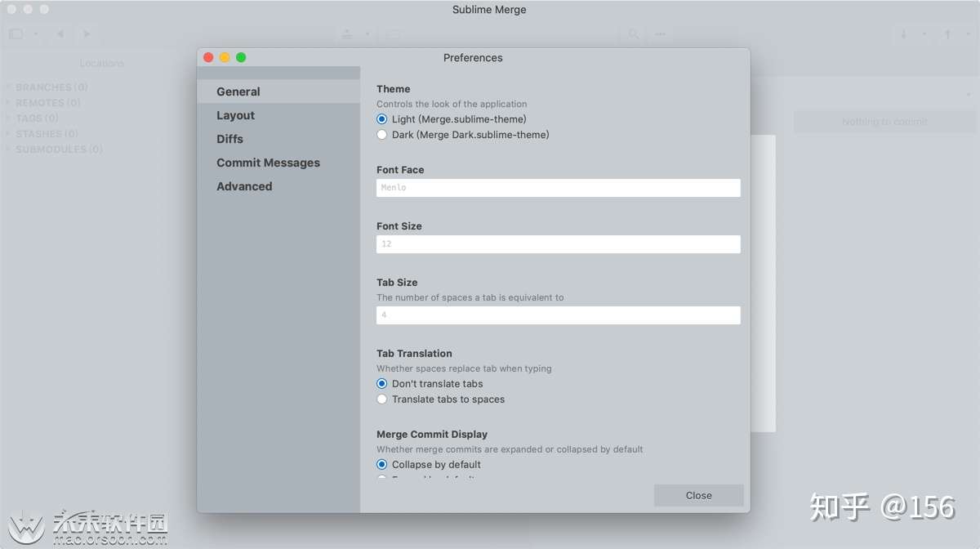Image resolution: width=980 pixels, height=549 pixels.
Task: Click the pull down-arrow icon
Action: [x=904, y=34]
